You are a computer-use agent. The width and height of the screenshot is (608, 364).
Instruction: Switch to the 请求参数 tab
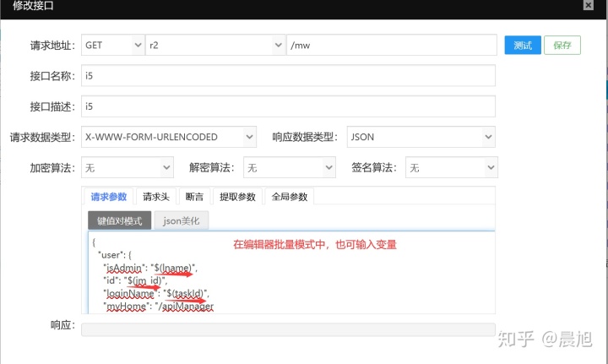[109, 197]
